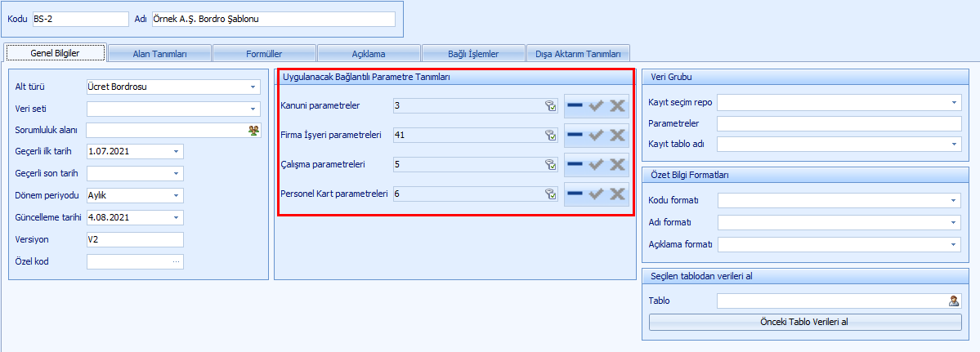Switch to the Formüller tab
This screenshot has width=980, height=352.
click(264, 54)
